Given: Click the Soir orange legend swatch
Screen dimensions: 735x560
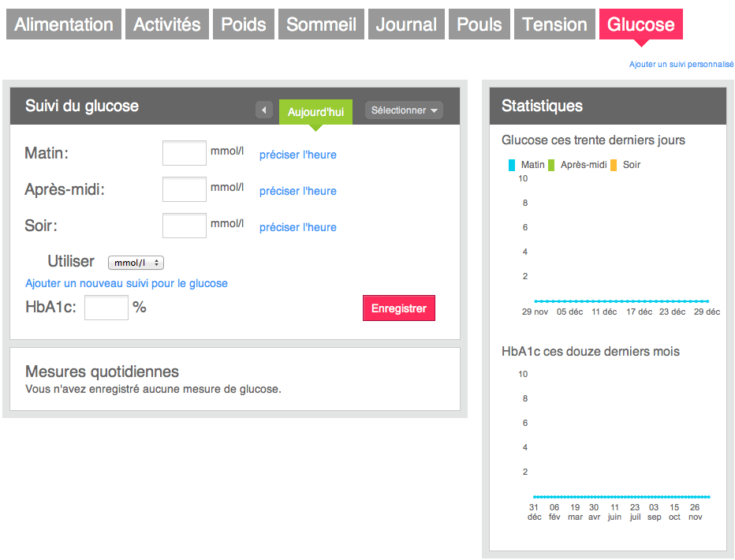Looking at the screenshot, I should click(x=614, y=165).
